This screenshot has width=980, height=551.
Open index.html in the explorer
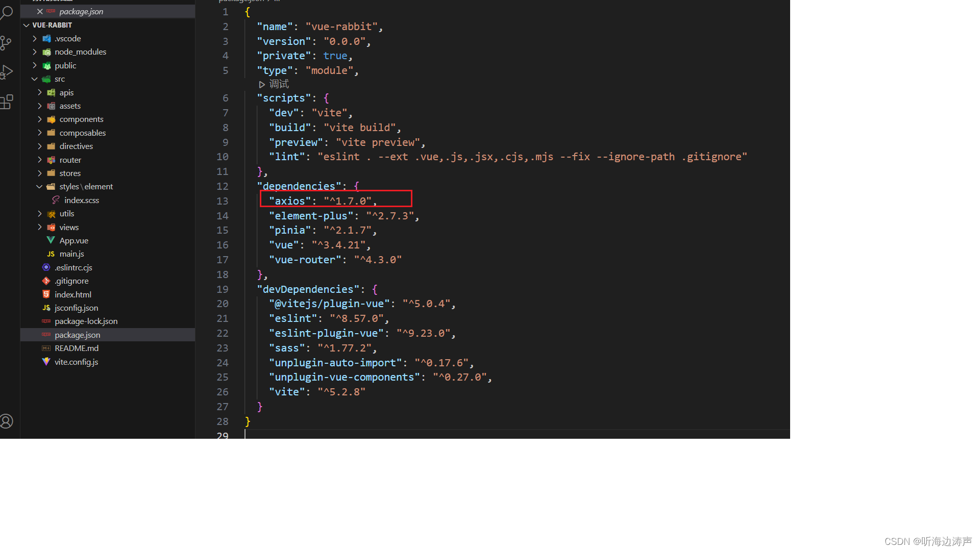tap(73, 294)
